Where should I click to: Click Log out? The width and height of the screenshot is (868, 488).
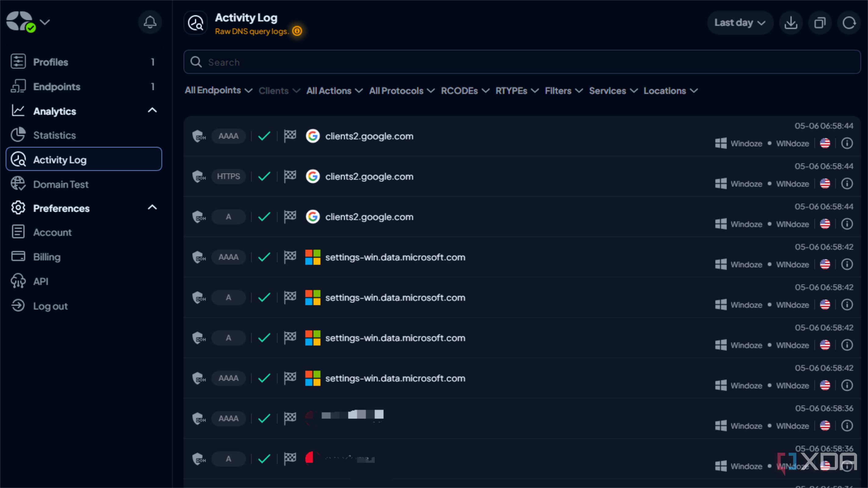pos(84,306)
